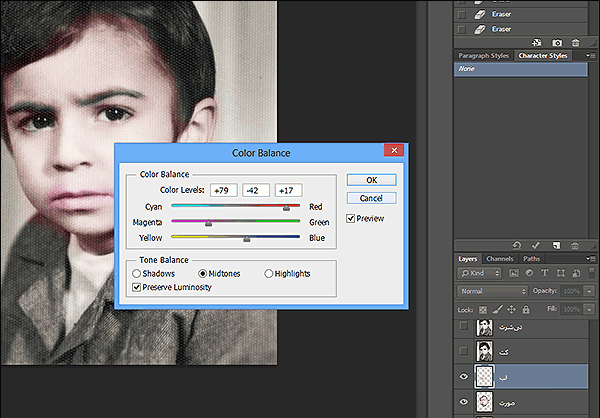Screen dimensions: 600x418
Task: Filter for adjustment layers in Layers panel
Action: tap(530, 273)
